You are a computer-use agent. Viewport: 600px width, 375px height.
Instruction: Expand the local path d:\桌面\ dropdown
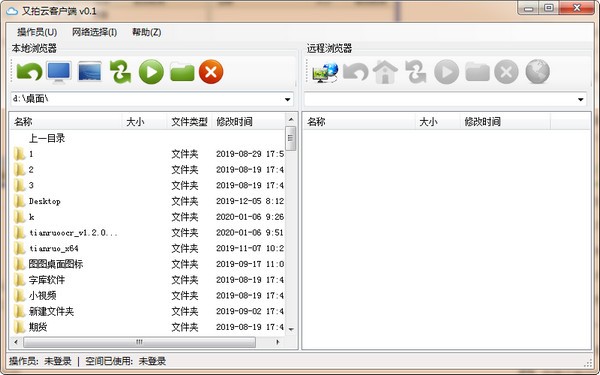click(287, 99)
